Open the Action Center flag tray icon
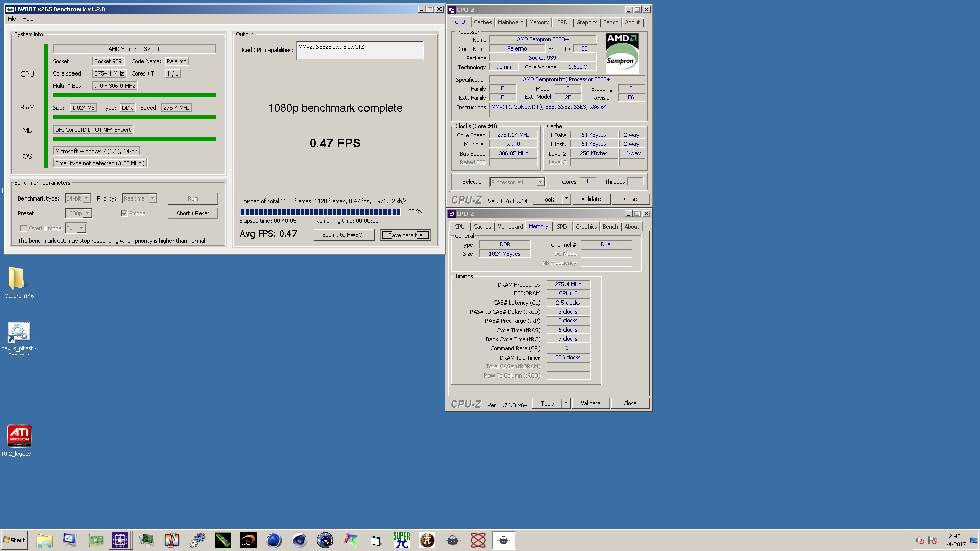980x551 pixels. pyautogui.click(x=933, y=541)
